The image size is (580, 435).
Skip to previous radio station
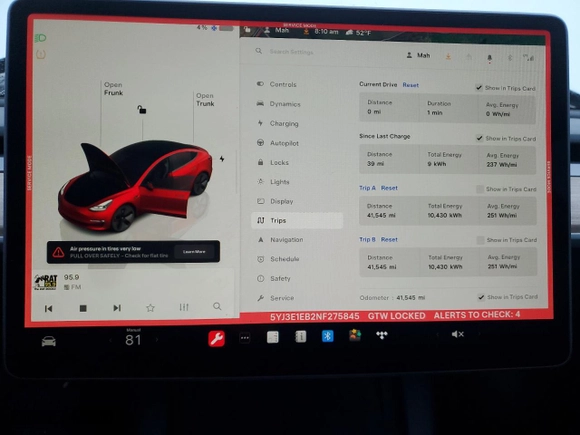[48, 308]
